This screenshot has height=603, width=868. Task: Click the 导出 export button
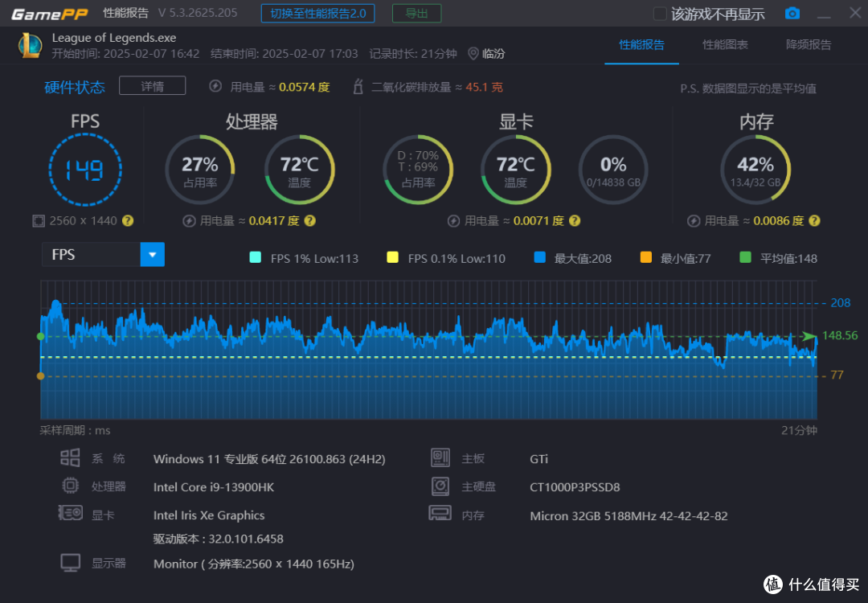point(417,14)
